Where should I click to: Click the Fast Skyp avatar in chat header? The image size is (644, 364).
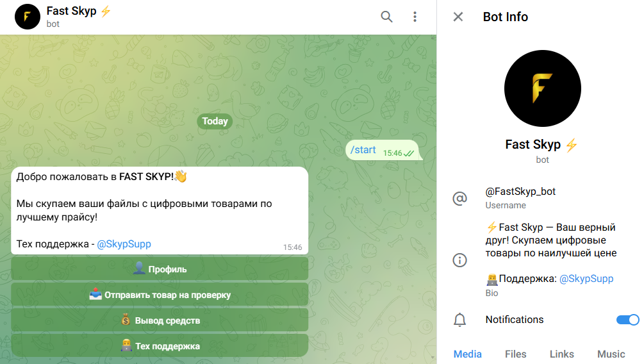28,17
